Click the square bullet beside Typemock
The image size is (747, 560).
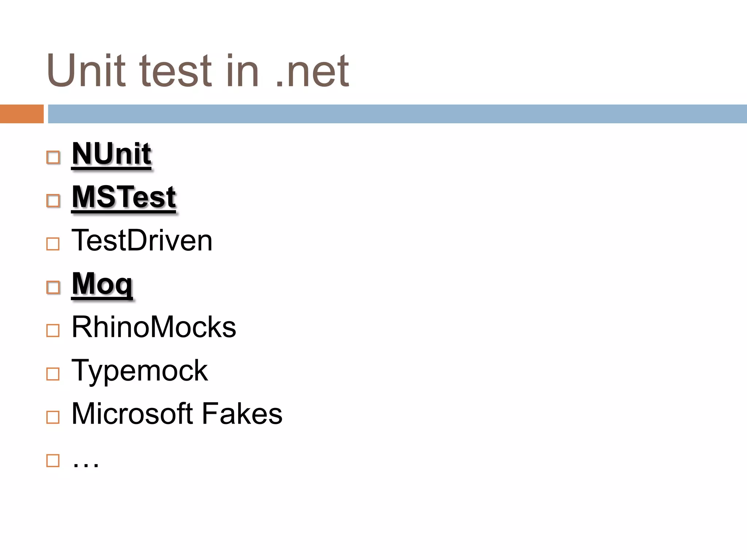tap(53, 374)
